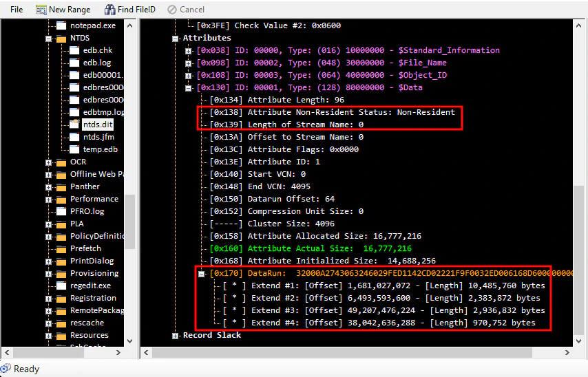Expand the Record Slack section
Image resolution: width=588 pixels, height=377 pixels.
(x=176, y=336)
